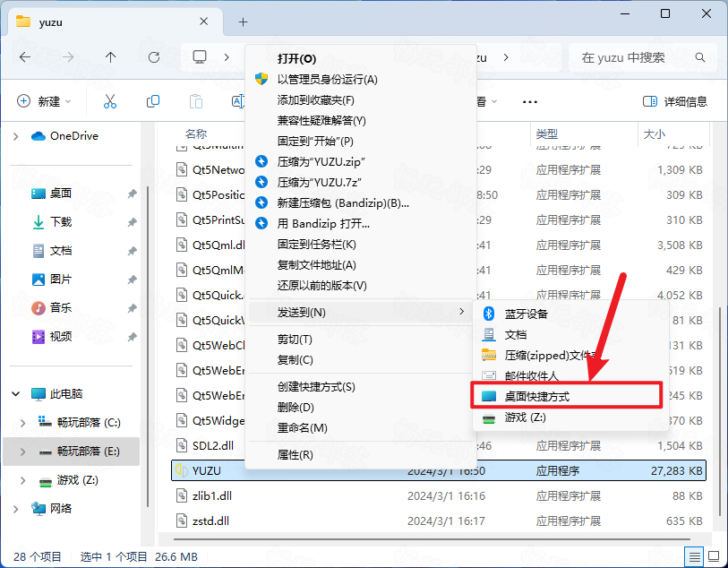Select Bluetooth device in Send to submenu
The height and width of the screenshot is (568, 728).
click(570, 314)
